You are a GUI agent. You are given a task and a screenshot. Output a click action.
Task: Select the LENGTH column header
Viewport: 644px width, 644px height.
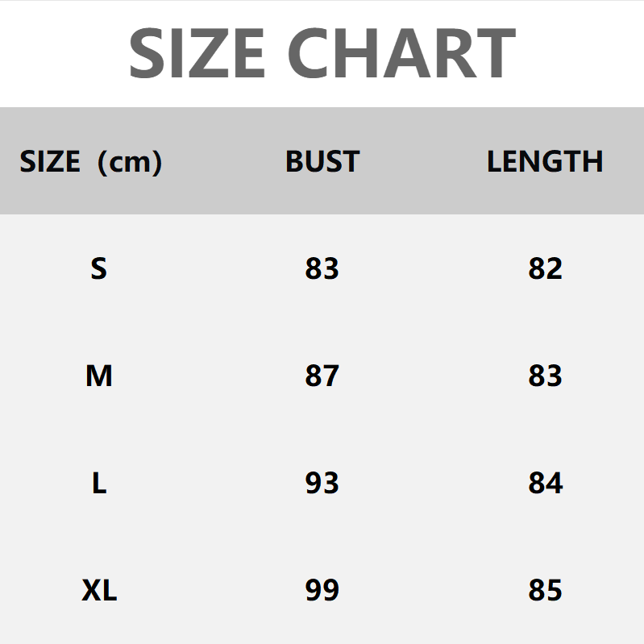coord(545,162)
